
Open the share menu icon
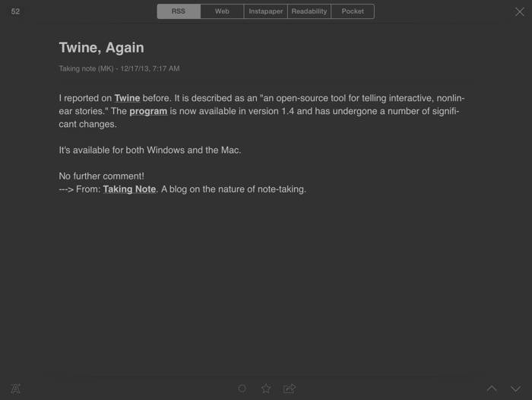click(290, 389)
